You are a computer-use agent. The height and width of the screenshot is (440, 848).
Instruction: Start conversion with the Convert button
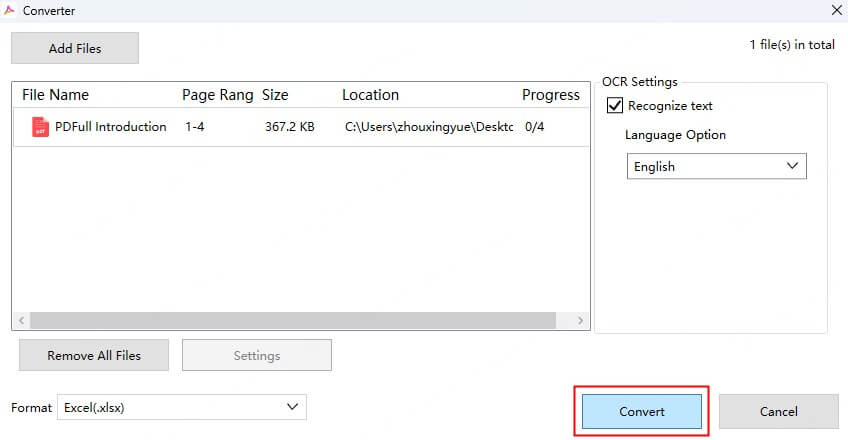[x=641, y=411]
